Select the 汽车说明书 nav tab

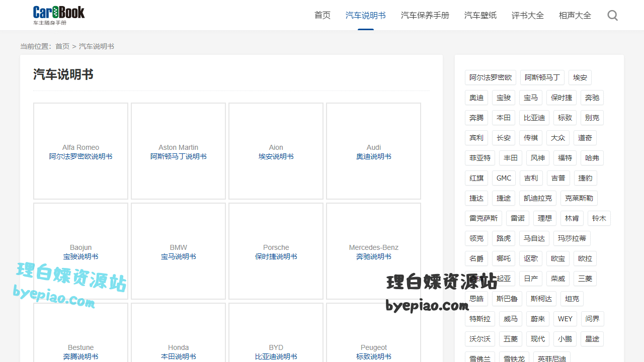coord(366,15)
